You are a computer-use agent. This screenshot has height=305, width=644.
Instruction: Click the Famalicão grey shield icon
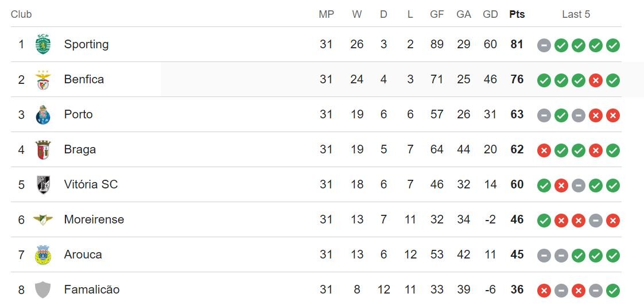(x=43, y=289)
